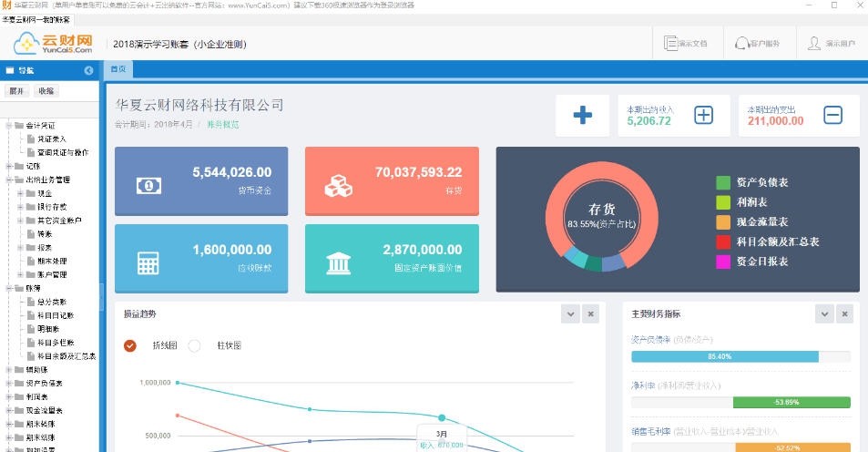868x452 pixels.
Task: Collapse the 导航 sidebar with the arrow icon
Action: pyautogui.click(x=88, y=70)
